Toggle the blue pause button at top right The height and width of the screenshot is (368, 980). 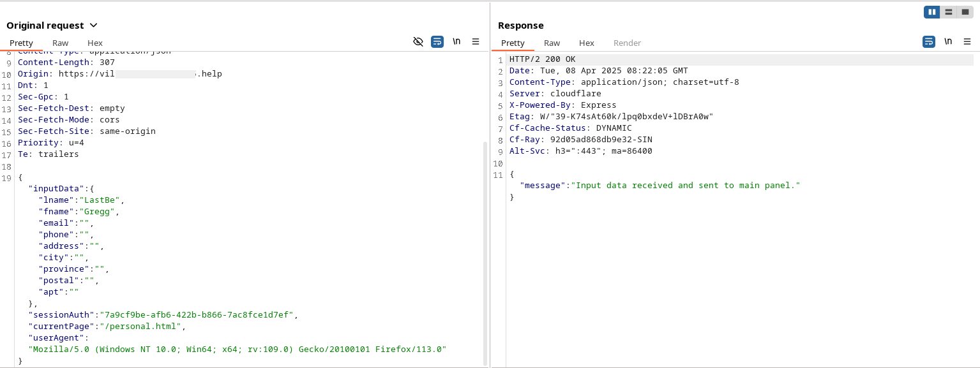point(931,11)
